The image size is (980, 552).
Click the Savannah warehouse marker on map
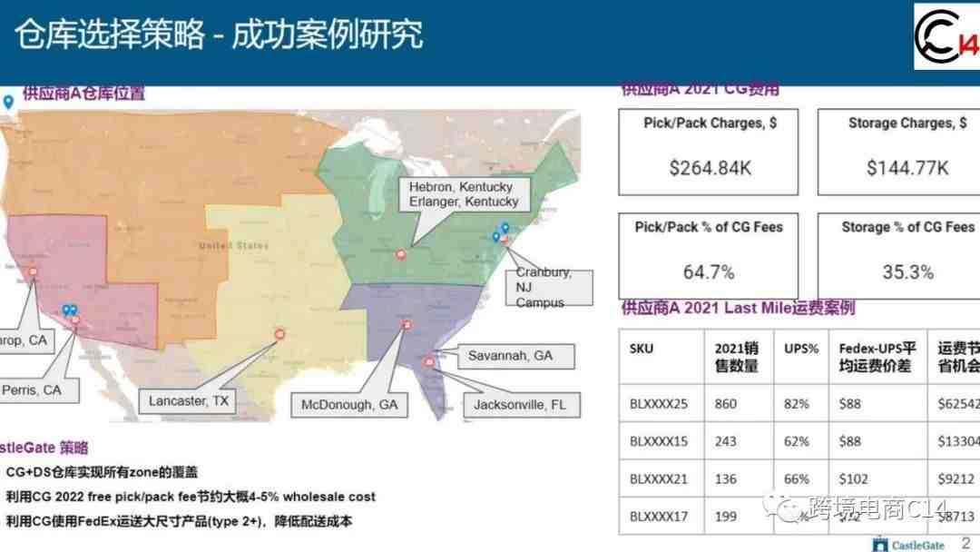pyautogui.click(x=429, y=361)
